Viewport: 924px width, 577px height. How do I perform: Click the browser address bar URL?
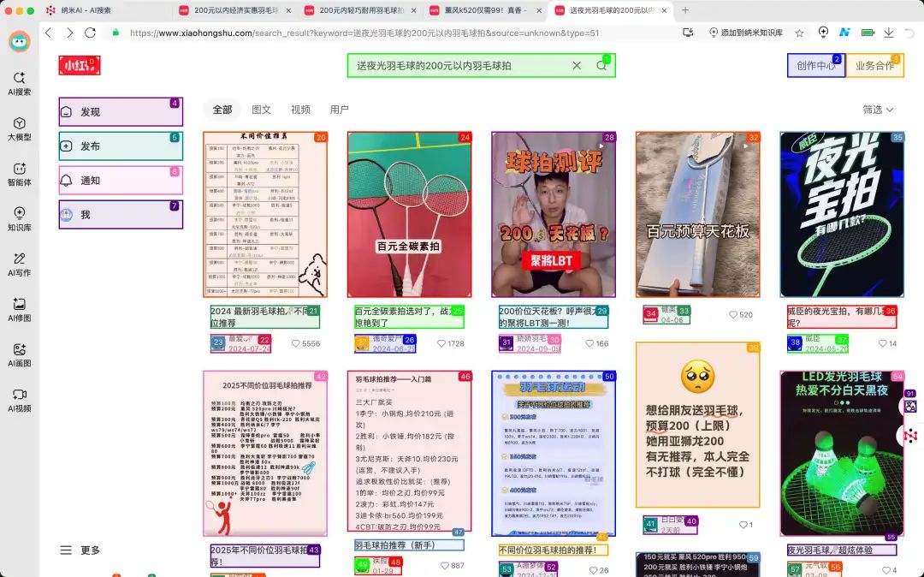coord(364,33)
